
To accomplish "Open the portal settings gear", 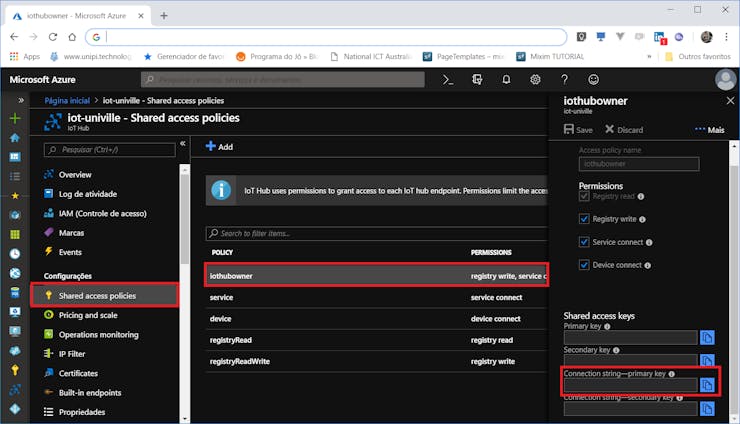I will (535, 80).
